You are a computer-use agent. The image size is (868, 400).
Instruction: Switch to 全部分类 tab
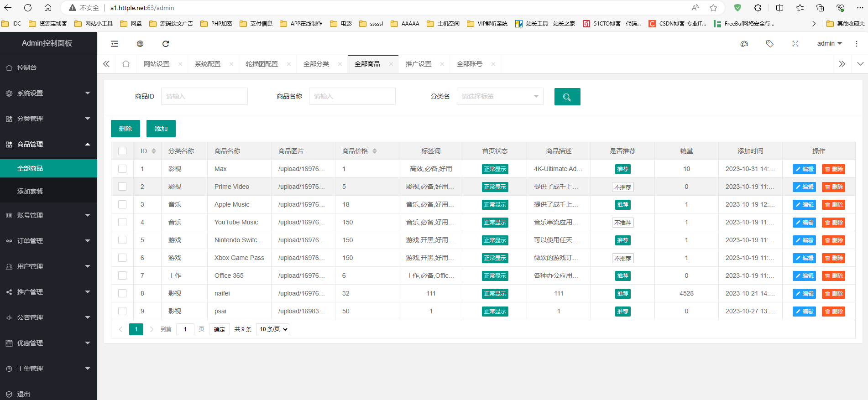point(316,64)
